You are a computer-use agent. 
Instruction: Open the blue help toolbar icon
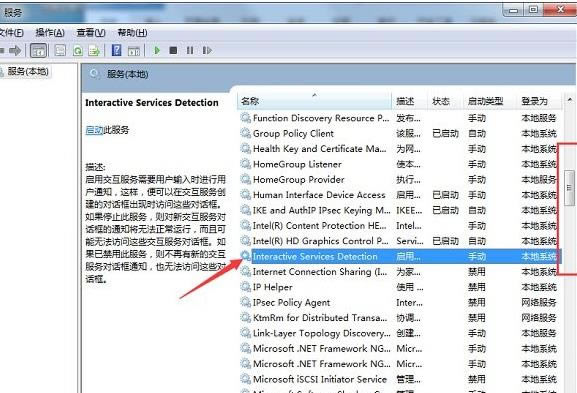click(116, 50)
